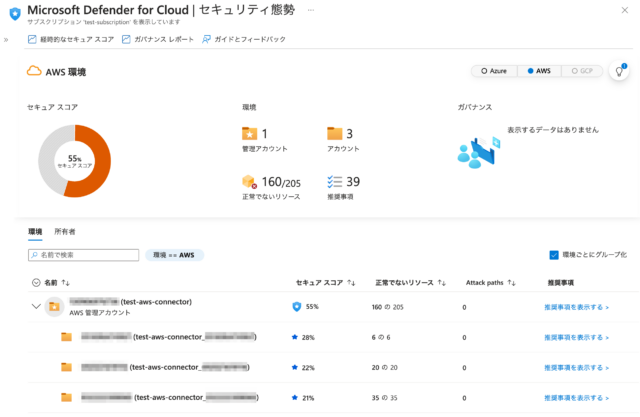Viewport: 640px width, 417px height.
Task: Click the star icon beside 22%
Action: (x=295, y=367)
